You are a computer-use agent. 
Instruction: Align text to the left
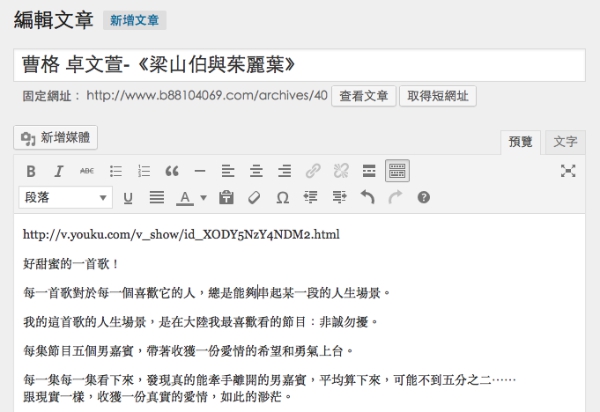[228, 171]
